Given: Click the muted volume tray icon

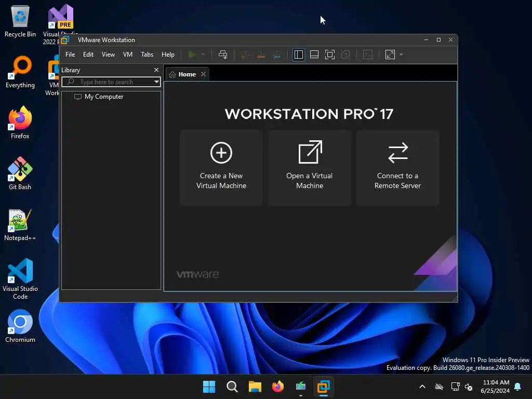Looking at the screenshot, I should tap(469, 387).
